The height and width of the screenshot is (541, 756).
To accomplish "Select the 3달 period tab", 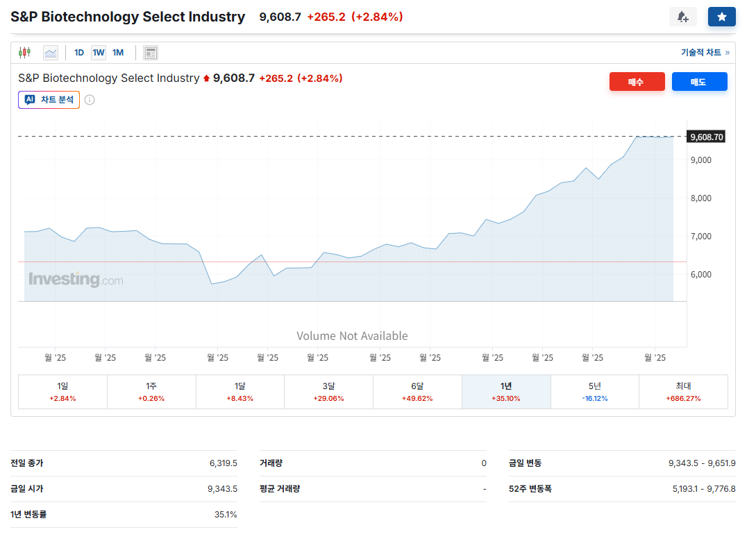I will 329,392.
